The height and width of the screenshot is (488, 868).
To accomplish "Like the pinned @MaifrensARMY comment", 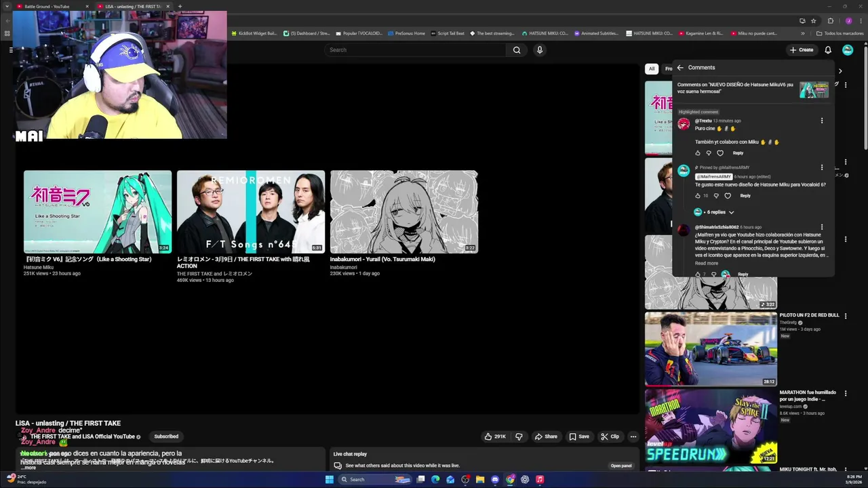I will (698, 196).
